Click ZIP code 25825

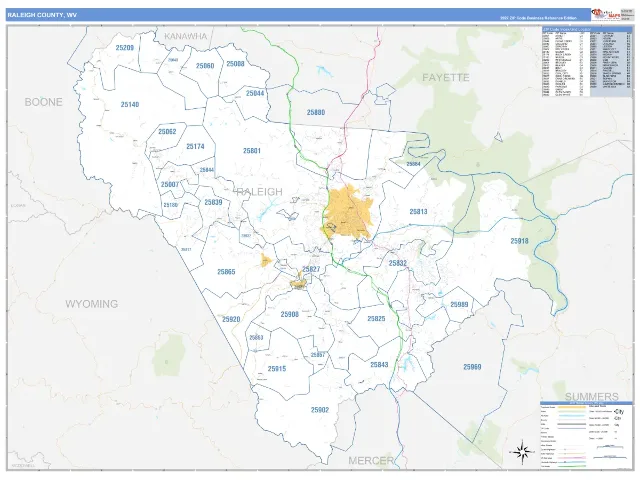point(376,319)
